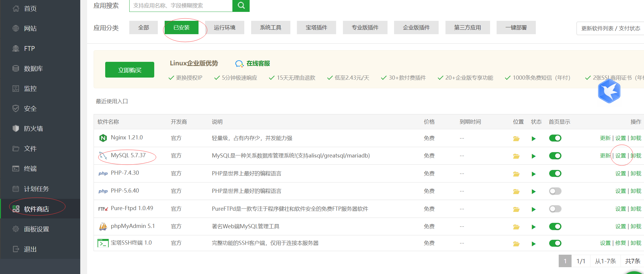Select the 宝塔插件 category tab
This screenshot has width=644, height=274.
click(317, 28)
